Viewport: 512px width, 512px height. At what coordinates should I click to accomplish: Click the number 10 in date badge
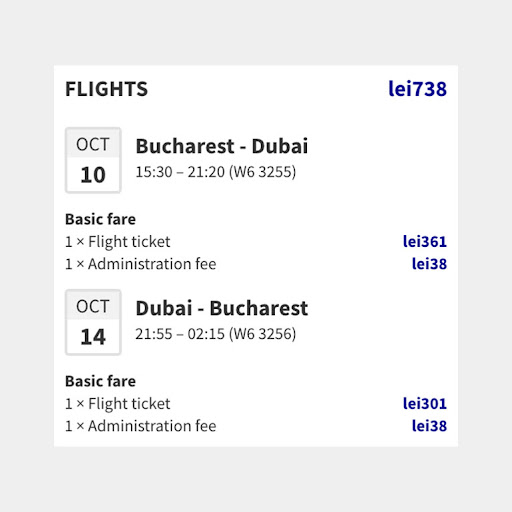coord(93,175)
